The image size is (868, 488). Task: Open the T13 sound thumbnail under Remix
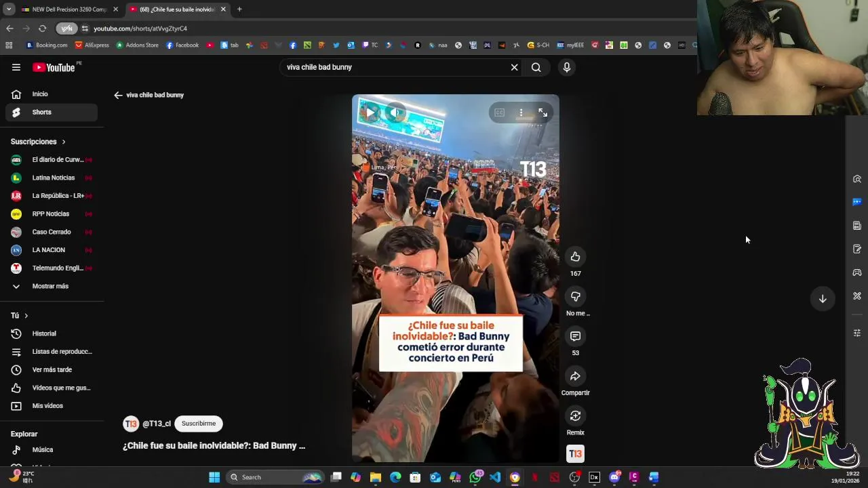tap(575, 453)
